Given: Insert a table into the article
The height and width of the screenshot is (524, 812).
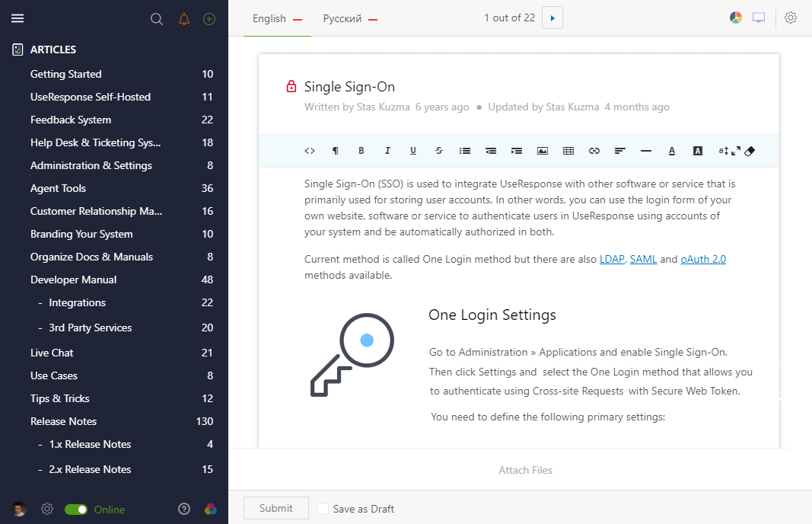Looking at the screenshot, I should pyautogui.click(x=568, y=151).
